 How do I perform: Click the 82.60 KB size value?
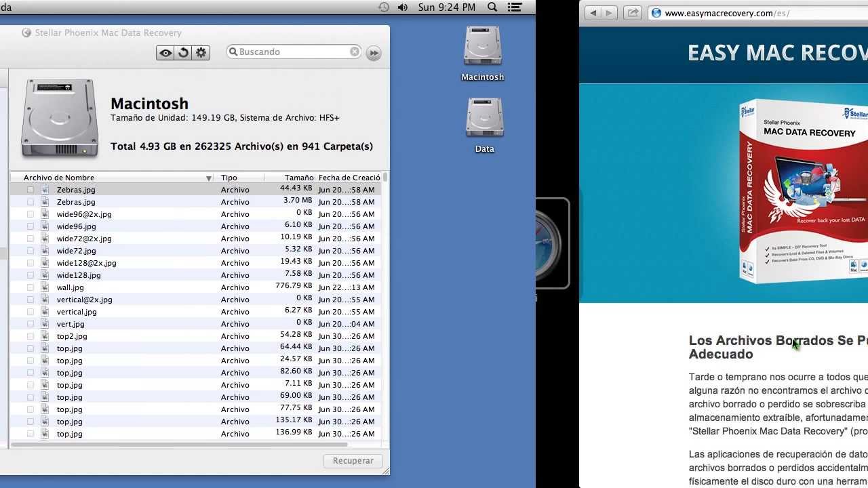click(x=296, y=371)
